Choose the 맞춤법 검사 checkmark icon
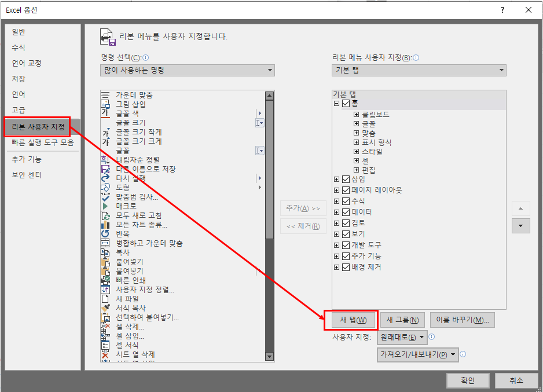The height and width of the screenshot is (392, 543). coord(105,197)
